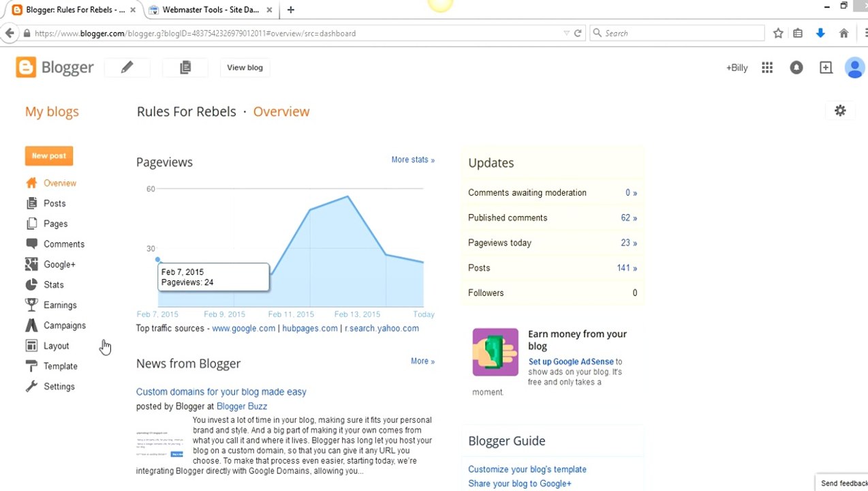Viewport: 868px width, 491px height.
Task: Open the Comments section
Action: (64, 244)
